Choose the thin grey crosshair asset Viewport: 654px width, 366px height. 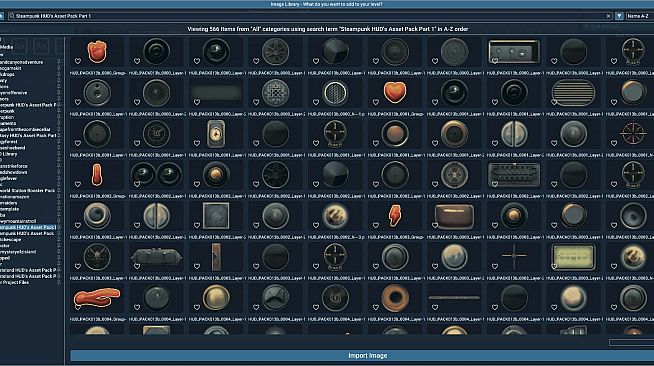tap(514, 256)
